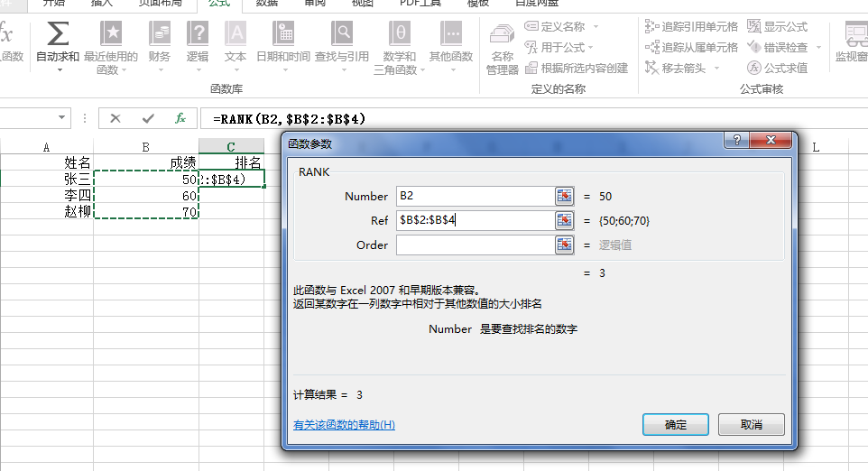Click the Number input field containing B2
This screenshot has height=471, width=868.
tap(476, 196)
